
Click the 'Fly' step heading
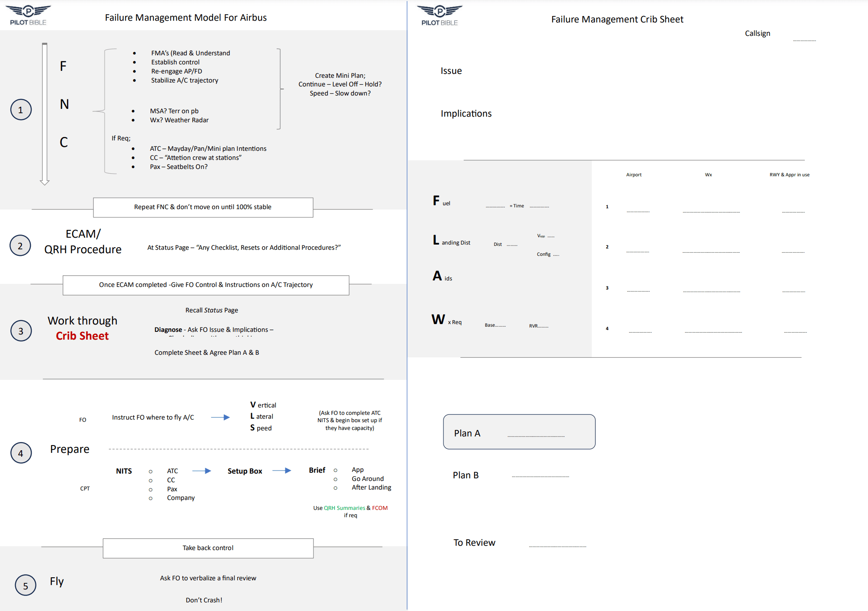pyautogui.click(x=57, y=582)
